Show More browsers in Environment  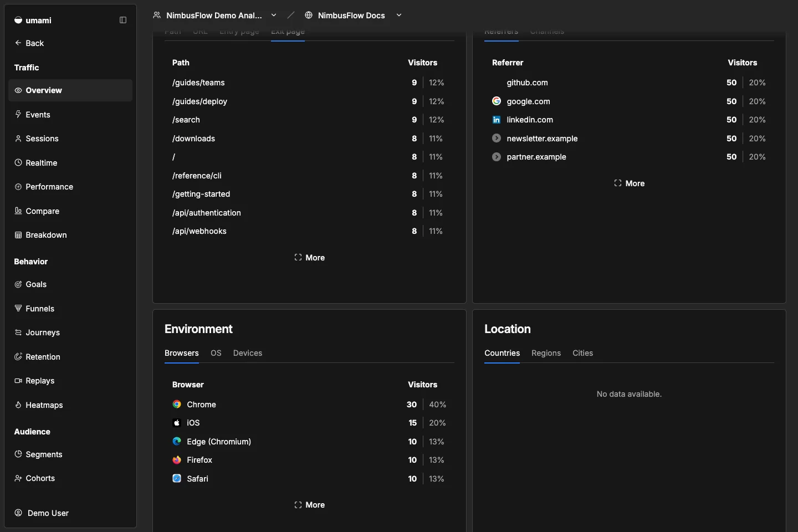[309, 504]
